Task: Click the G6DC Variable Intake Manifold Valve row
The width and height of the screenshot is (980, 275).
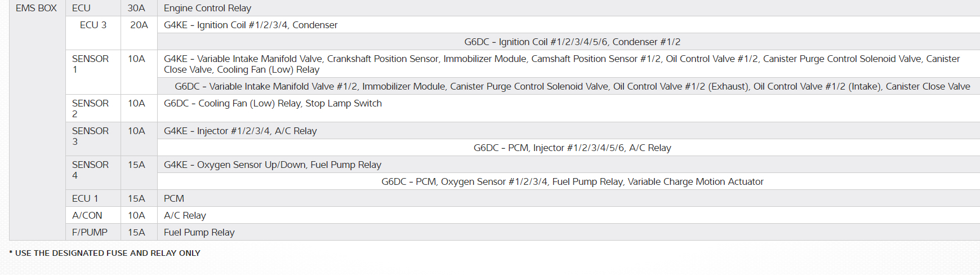Action: pos(572,87)
